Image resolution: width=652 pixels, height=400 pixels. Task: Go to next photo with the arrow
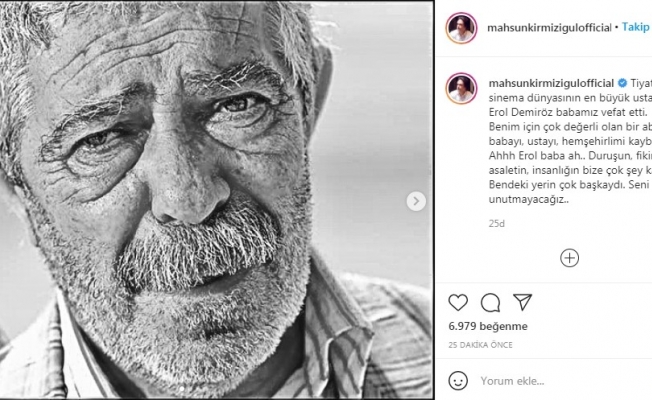(416, 201)
